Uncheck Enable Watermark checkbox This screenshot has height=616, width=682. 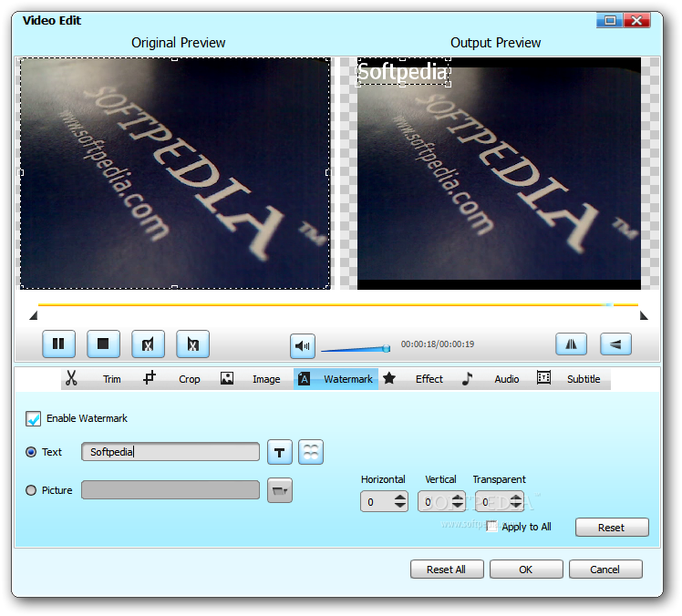click(33, 418)
